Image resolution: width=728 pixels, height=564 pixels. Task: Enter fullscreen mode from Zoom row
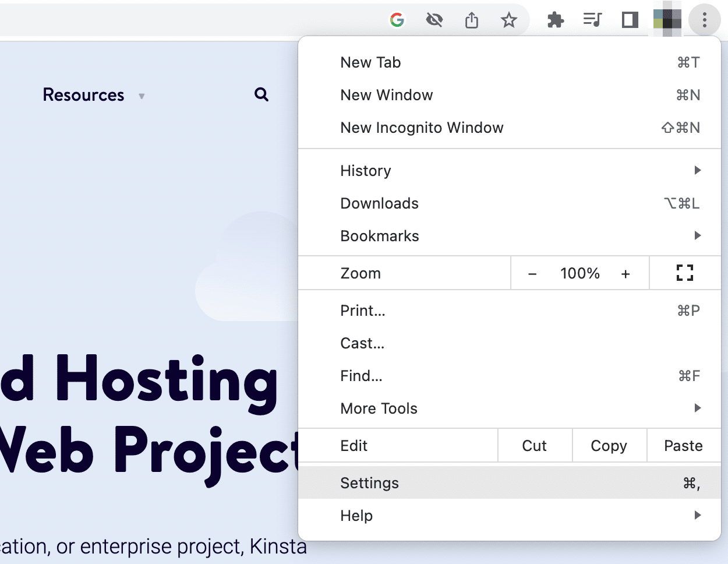685,273
